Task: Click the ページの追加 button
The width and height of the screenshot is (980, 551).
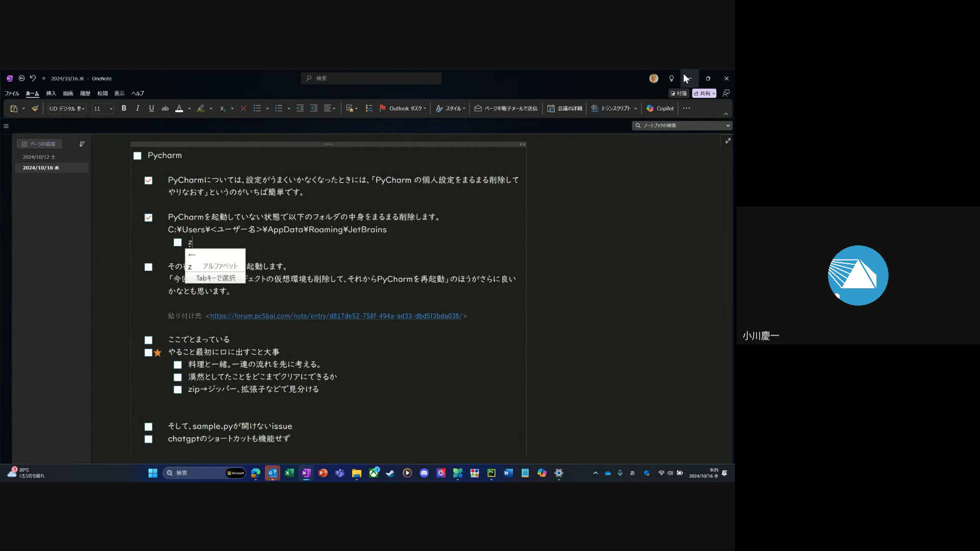Action: tap(39, 144)
